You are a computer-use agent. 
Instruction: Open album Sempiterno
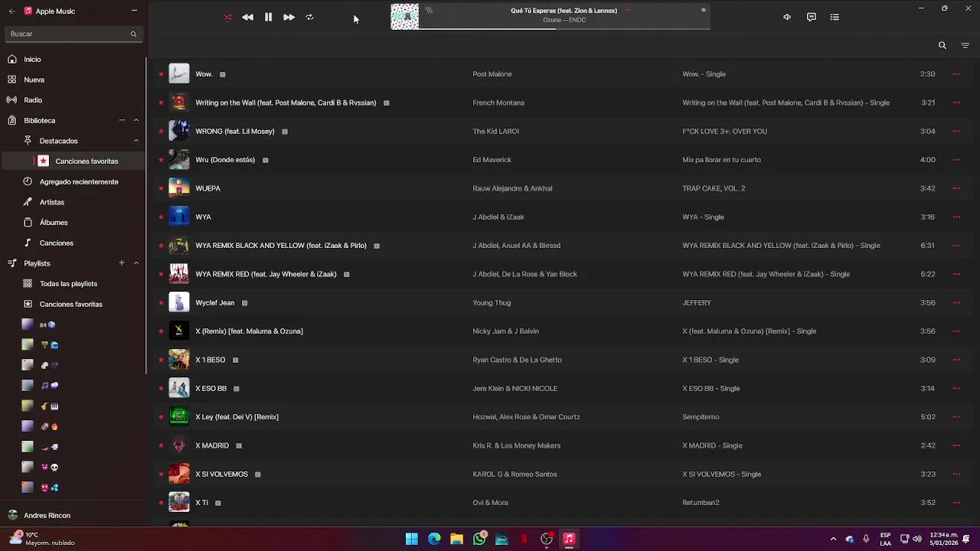coord(701,417)
